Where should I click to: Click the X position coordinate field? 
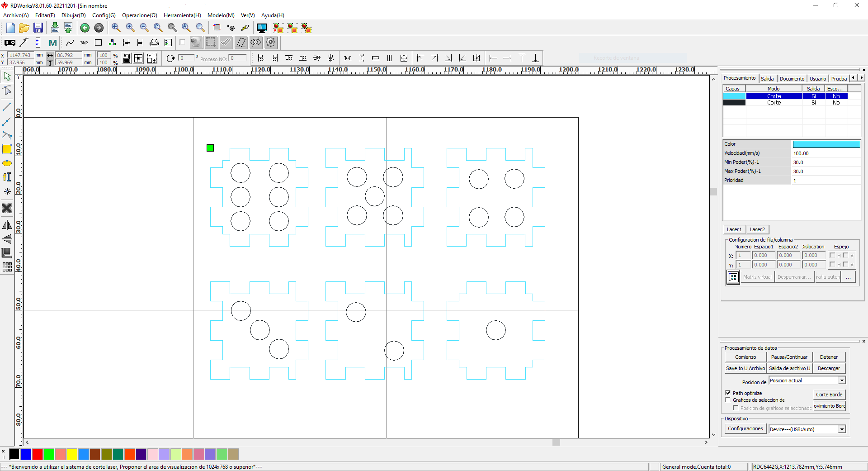[x=19, y=55]
